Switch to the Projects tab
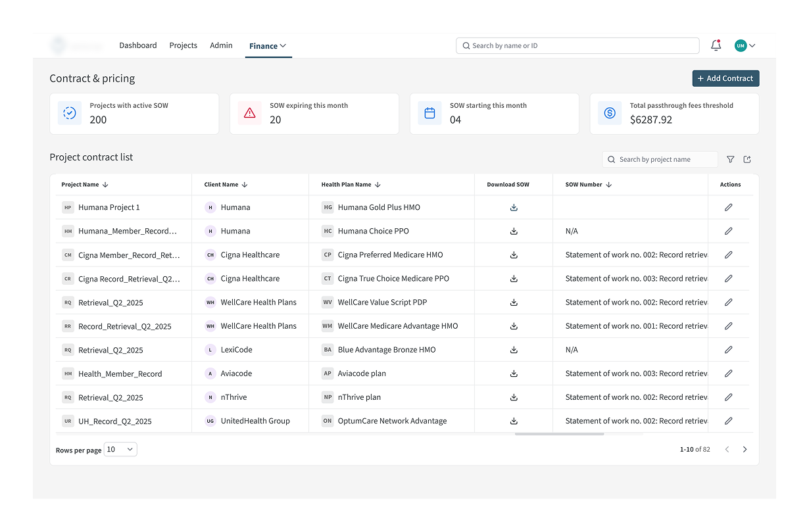Image resolution: width=809 pixels, height=532 pixels. click(183, 45)
